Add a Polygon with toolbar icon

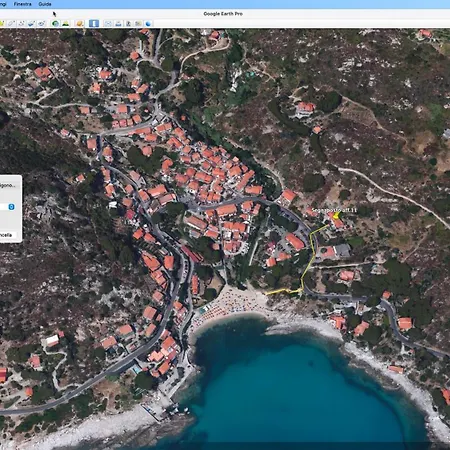(12, 23)
